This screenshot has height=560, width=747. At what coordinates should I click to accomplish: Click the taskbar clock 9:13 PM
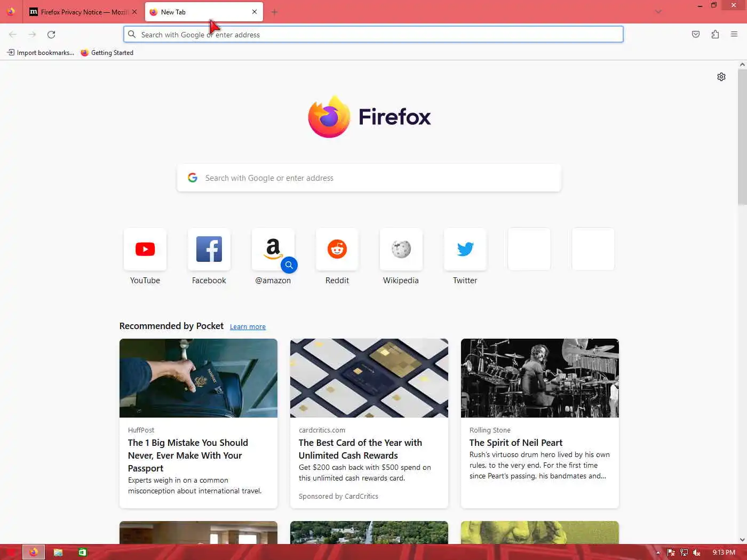pos(724,553)
